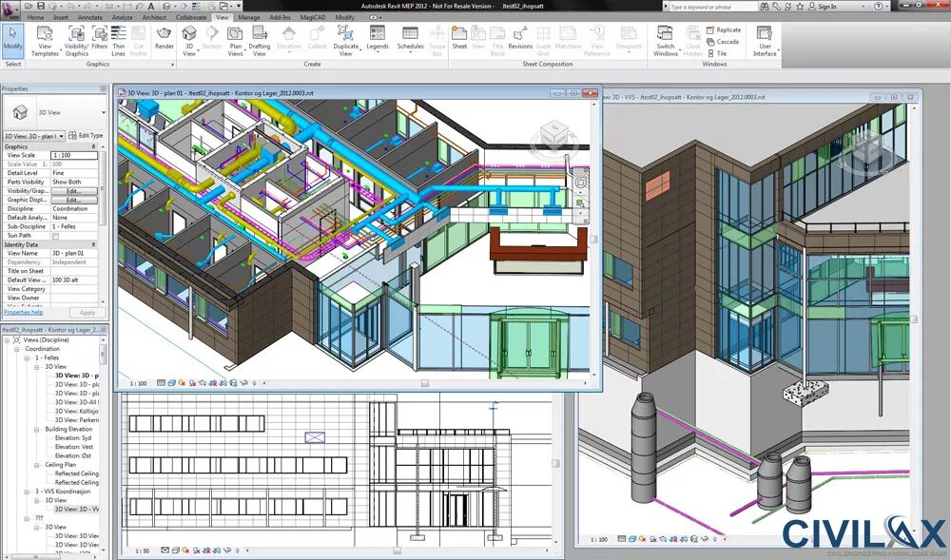Screen dimensions: 951x560
Task: Open the Filters dialog
Action: coord(100,38)
